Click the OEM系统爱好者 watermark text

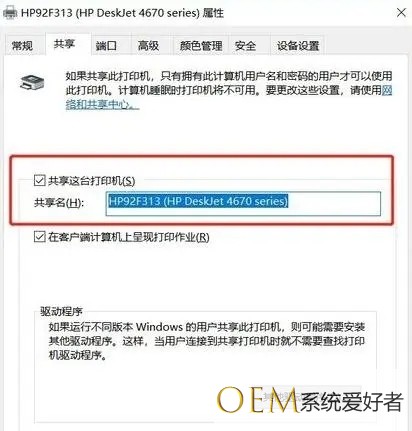[x=310, y=400]
